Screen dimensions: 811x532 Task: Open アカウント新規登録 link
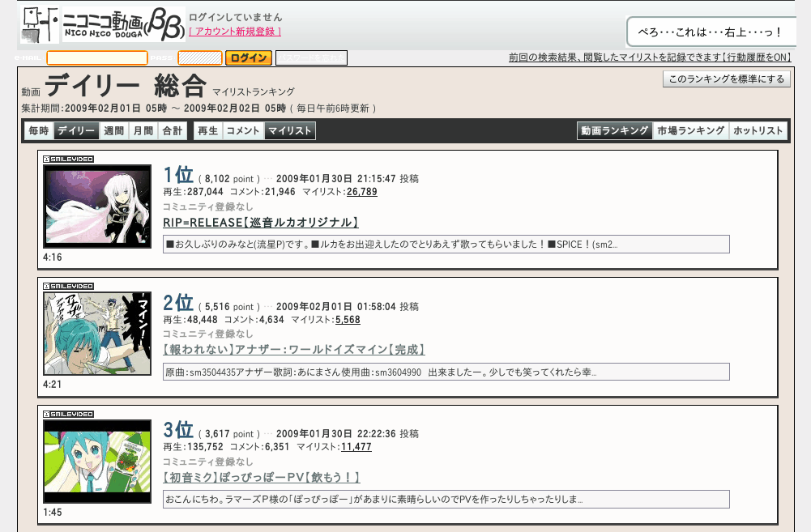(235, 32)
